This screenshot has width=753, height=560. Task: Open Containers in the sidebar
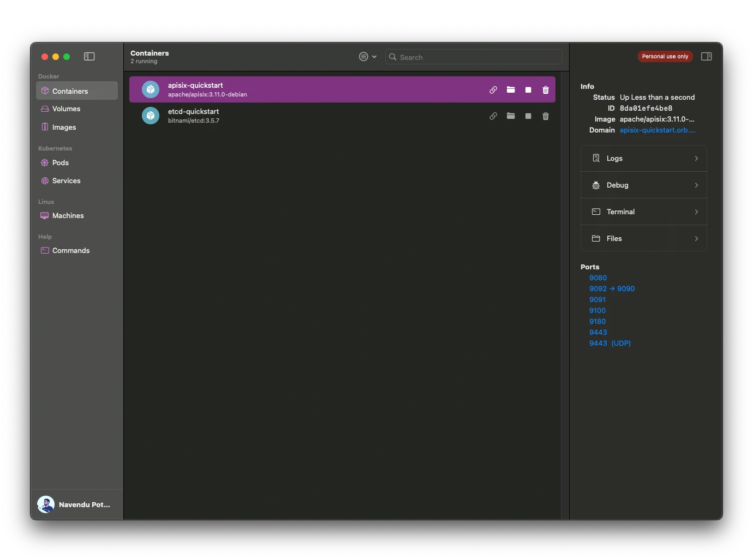pyautogui.click(x=77, y=91)
